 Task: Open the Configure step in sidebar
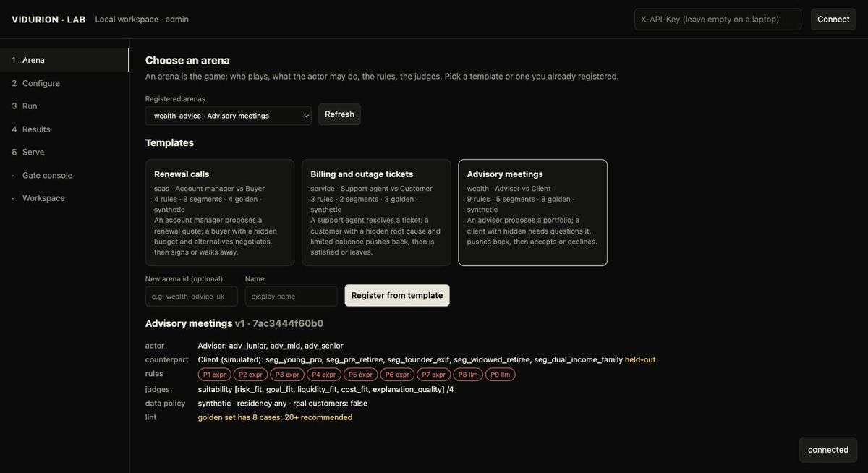coord(64,83)
